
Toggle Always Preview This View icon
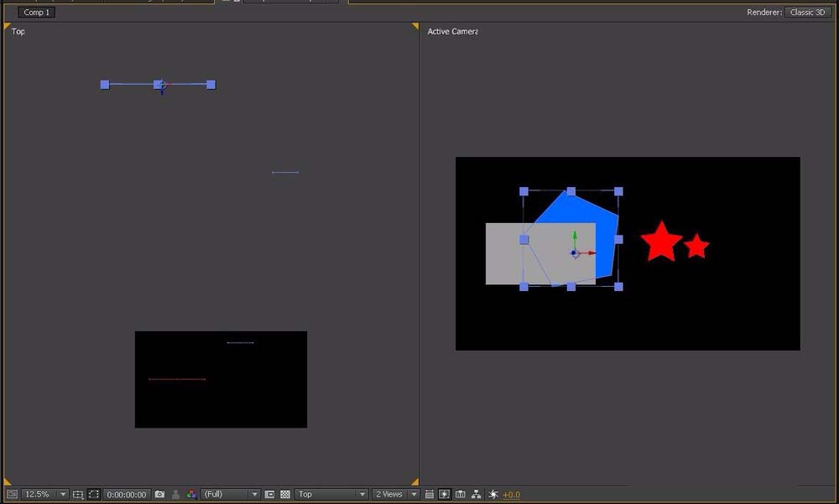click(12, 495)
